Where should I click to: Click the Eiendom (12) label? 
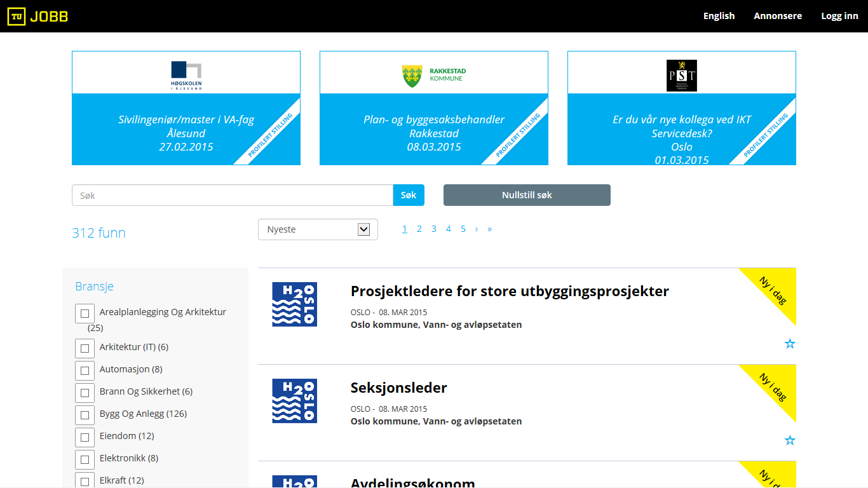127,436
